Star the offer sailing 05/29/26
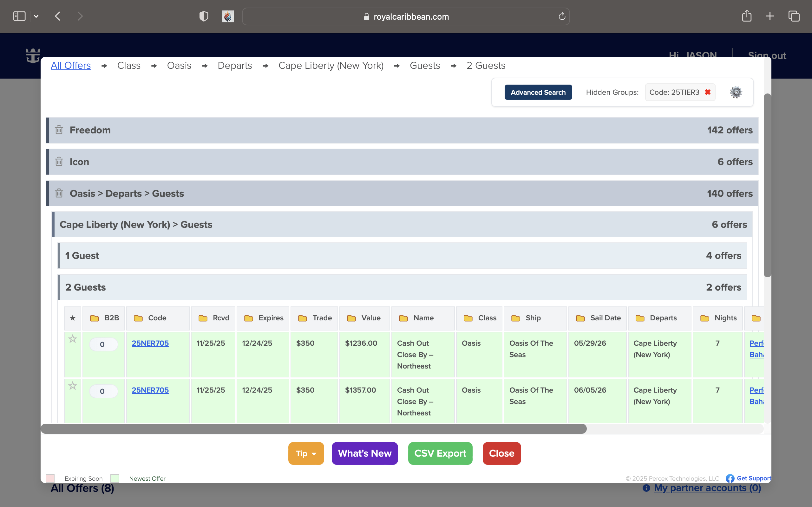 [72, 339]
